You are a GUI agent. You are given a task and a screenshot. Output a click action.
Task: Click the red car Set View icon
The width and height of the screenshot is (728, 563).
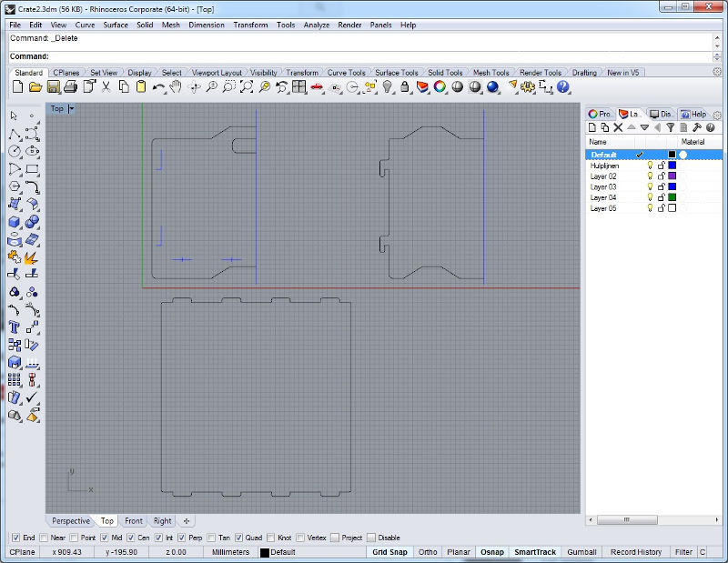coord(317,86)
